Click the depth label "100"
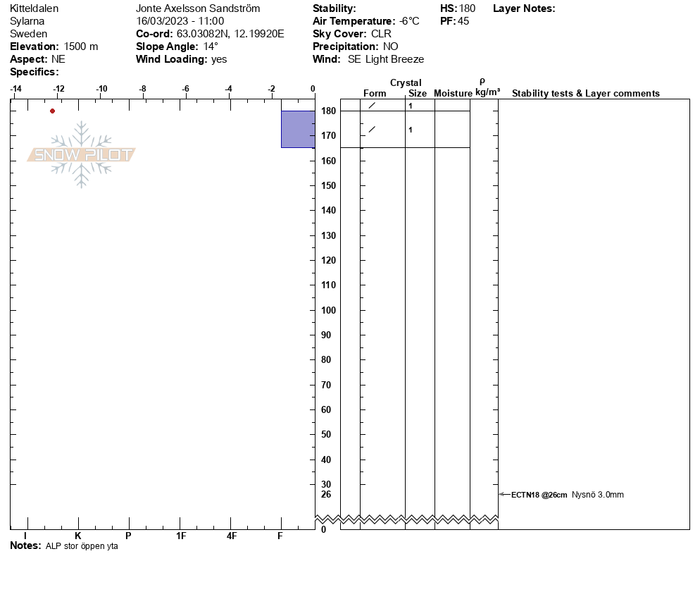Viewport: 700px width, 592px height. (329, 310)
